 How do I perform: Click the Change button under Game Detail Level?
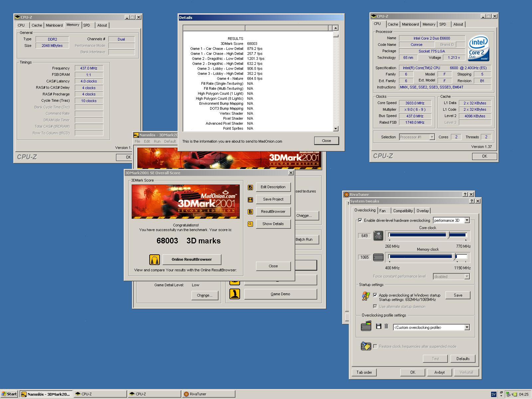[x=204, y=295]
